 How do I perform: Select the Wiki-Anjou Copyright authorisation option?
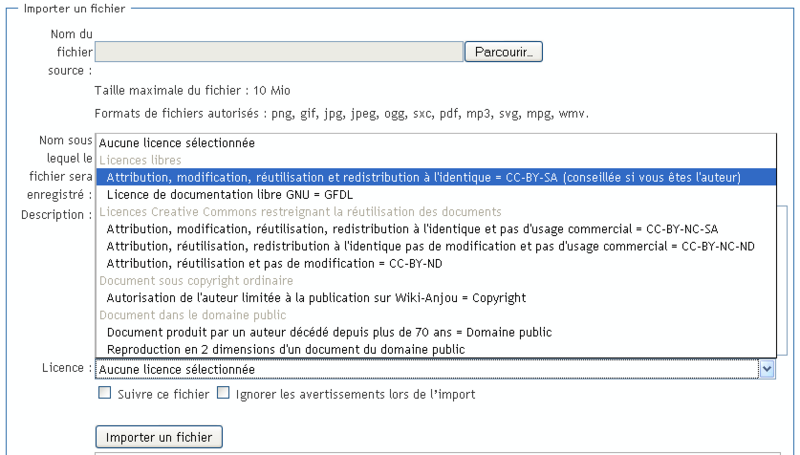click(316, 297)
